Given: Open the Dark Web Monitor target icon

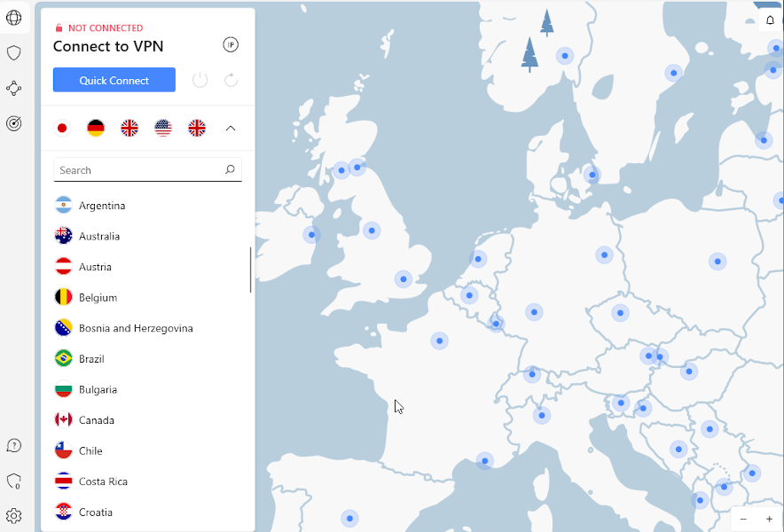Looking at the screenshot, I should pyautogui.click(x=14, y=123).
